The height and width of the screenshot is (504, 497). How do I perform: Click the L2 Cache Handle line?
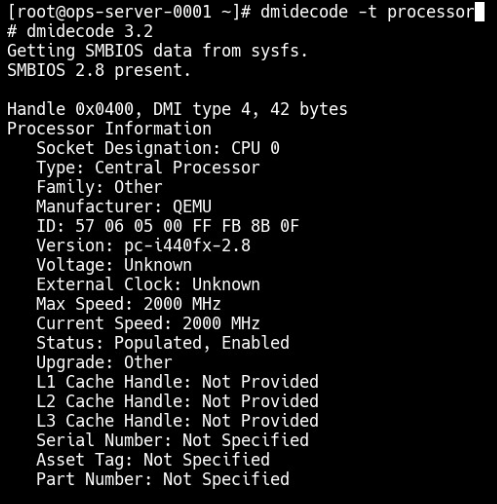pyautogui.click(x=178, y=401)
